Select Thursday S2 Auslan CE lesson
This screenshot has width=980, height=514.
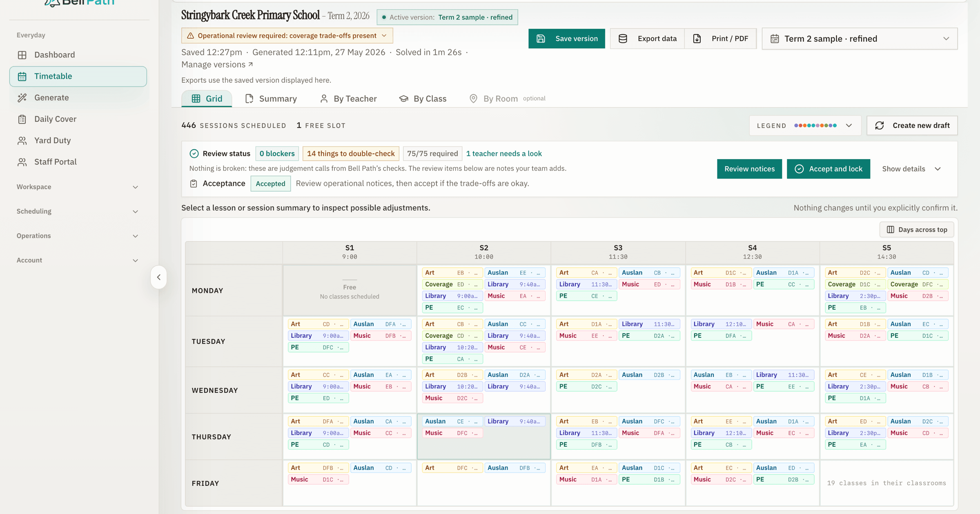click(452, 421)
